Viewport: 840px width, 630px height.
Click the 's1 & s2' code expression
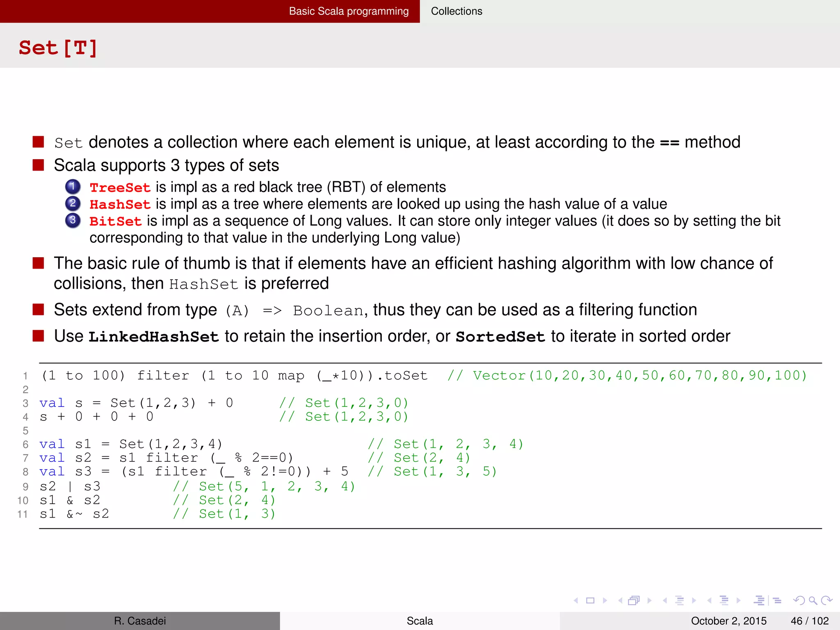pos(70,500)
